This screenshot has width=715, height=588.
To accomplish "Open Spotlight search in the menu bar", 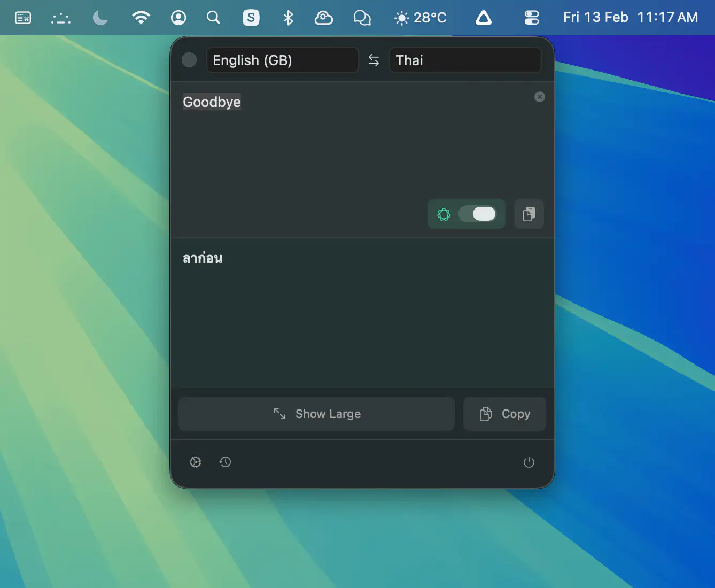I will tap(213, 18).
